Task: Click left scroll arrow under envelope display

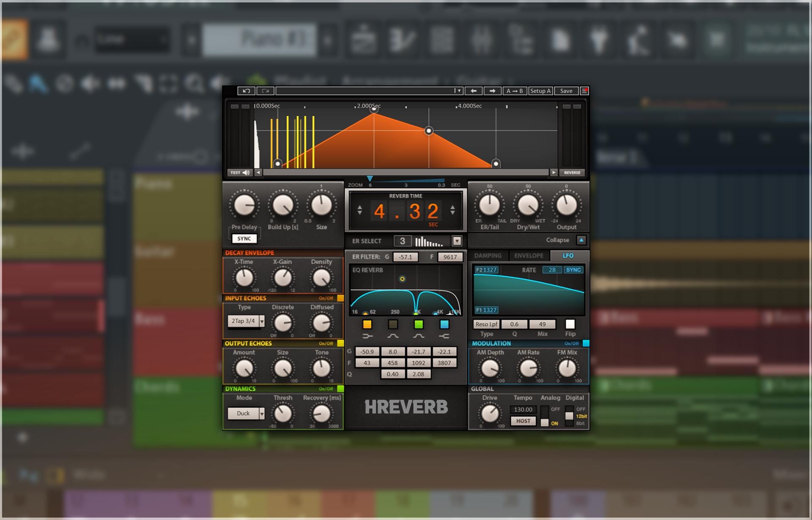Action: coord(258,172)
